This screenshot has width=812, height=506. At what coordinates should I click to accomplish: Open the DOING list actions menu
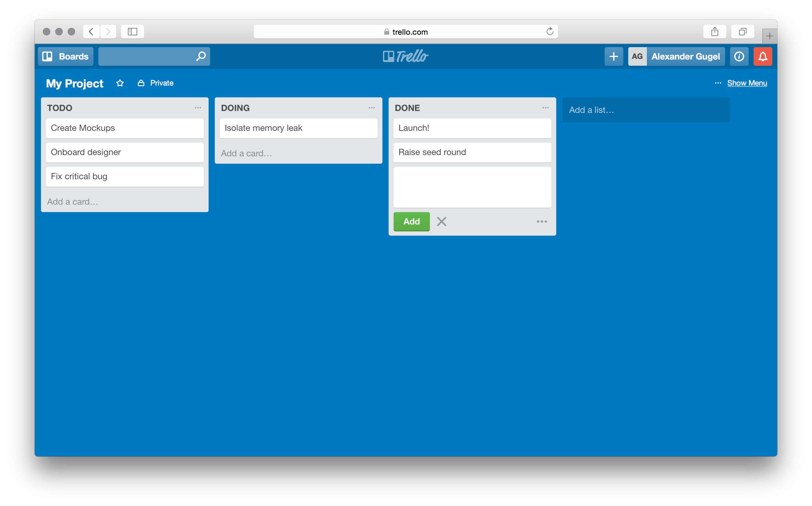372,108
